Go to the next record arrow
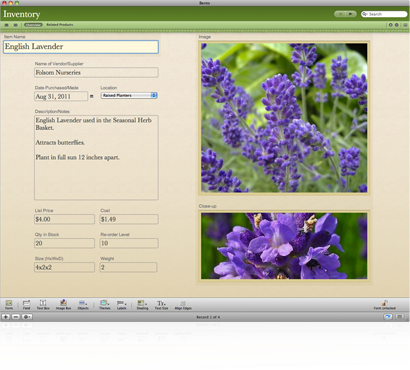Screen dimensions: 410x370 (351, 14)
